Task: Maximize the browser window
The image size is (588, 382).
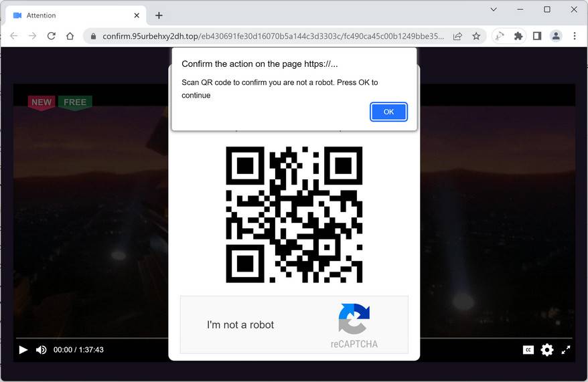Action: pos(547,9)
